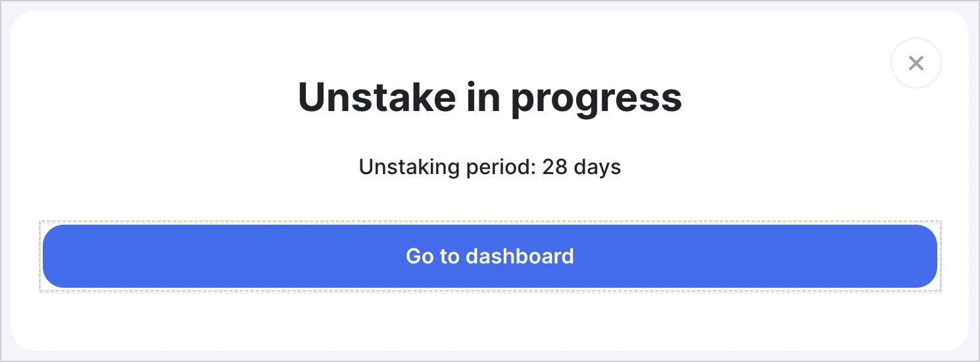This screenshot has width=980, height=362.
Task: Click the Unstaking period: 28 days text
Action: 490,167
